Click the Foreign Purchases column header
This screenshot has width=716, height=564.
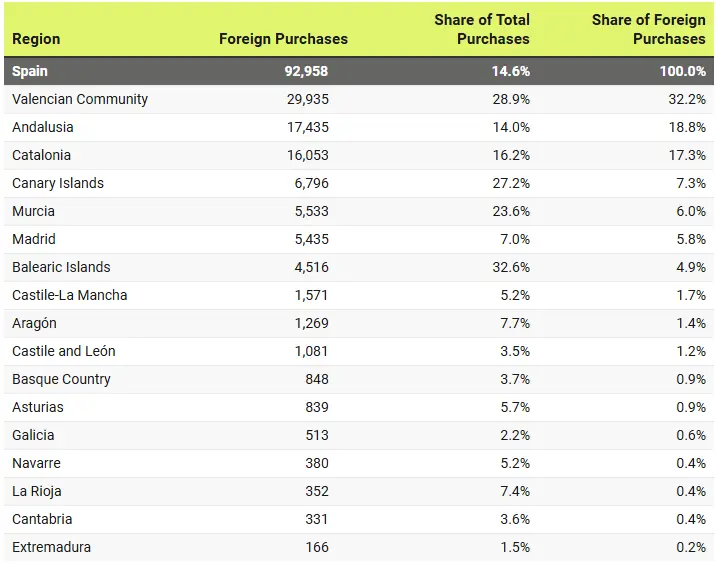[x=283, y=39]
